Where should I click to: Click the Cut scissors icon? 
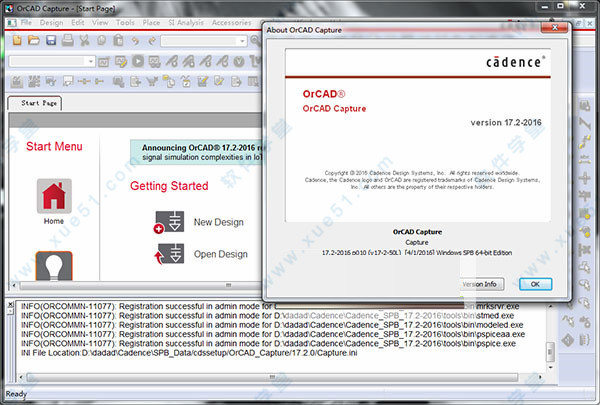(x=85, y=40)
